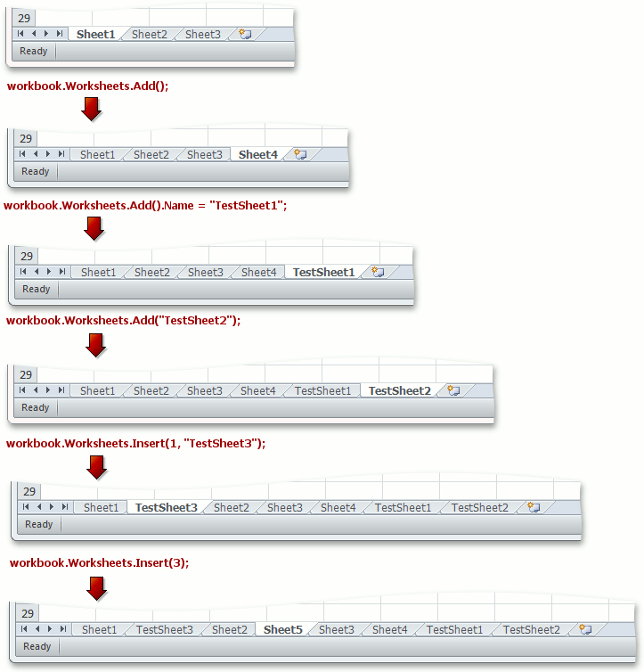Click Insert Worksheet icon after bold TestSheet1 tab
Screen dimensions: 644x672
pos(378,272)
